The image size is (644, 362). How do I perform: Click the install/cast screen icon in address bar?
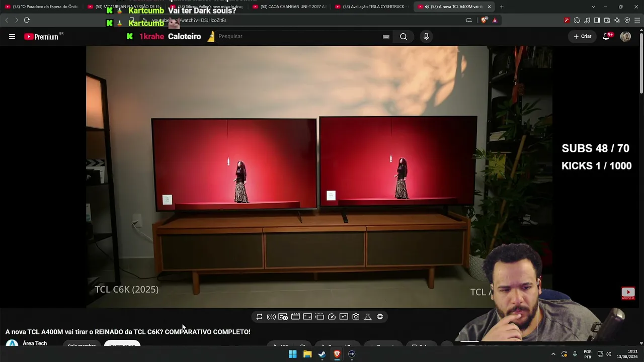pyautogui.click(x=469, y=20)
